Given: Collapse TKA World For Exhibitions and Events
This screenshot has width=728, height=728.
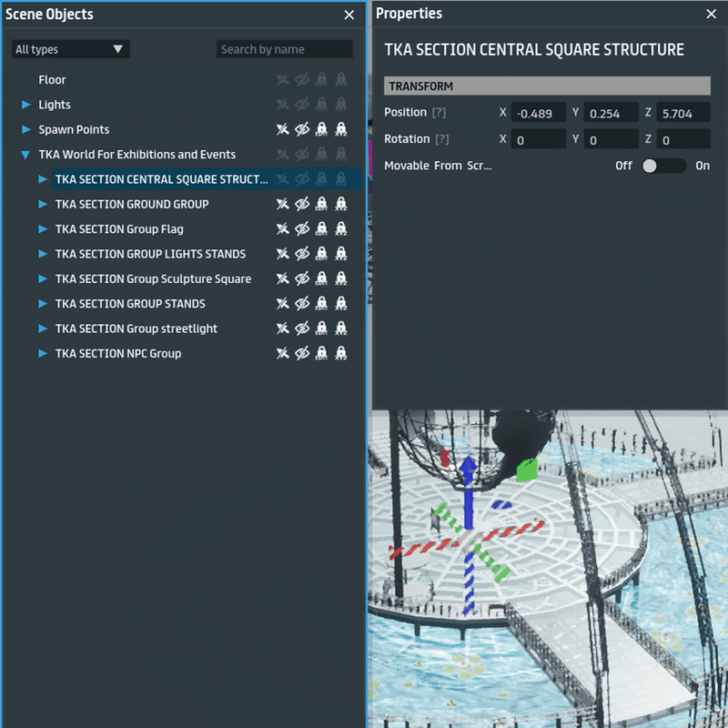Looking at the screenshot, I should tap(26, 156).
